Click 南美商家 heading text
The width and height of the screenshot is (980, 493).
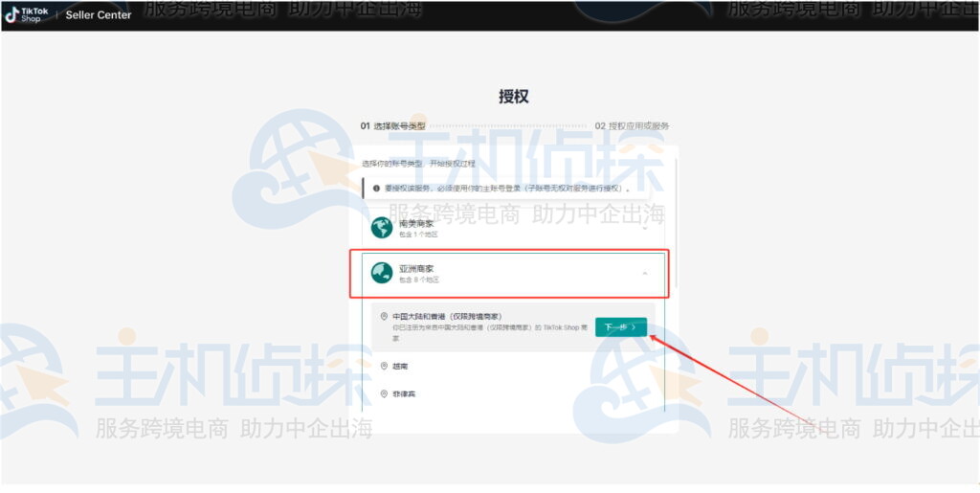click(416, 223)
